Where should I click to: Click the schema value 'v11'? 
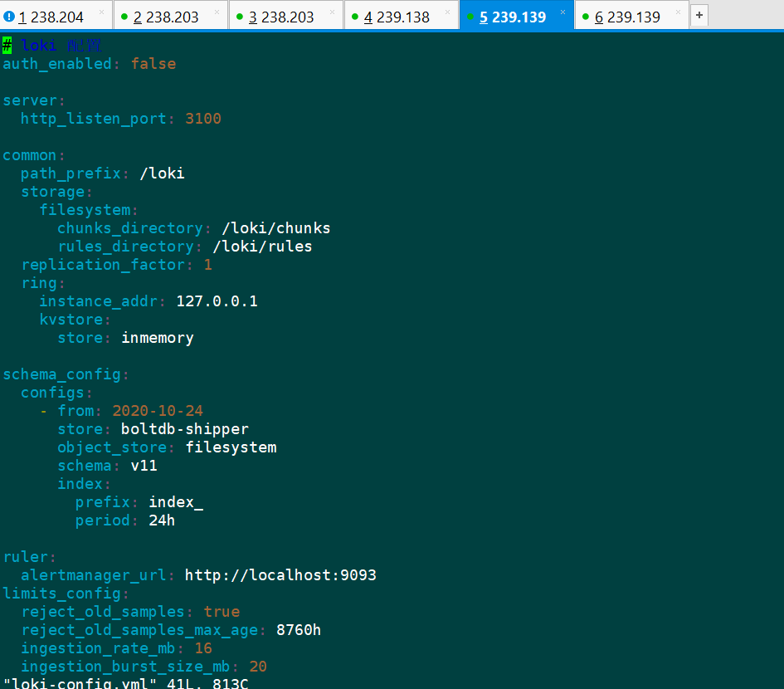pyautogui.click(x=144, y=466)
